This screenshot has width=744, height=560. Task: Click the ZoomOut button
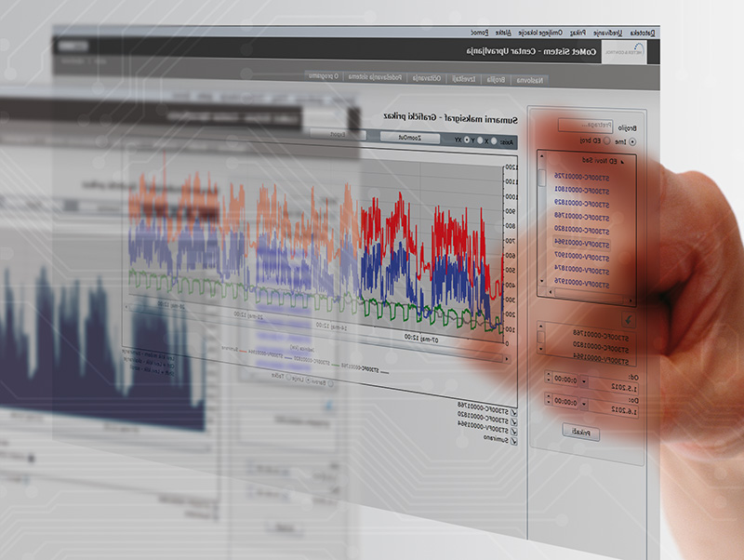point(409,138)
